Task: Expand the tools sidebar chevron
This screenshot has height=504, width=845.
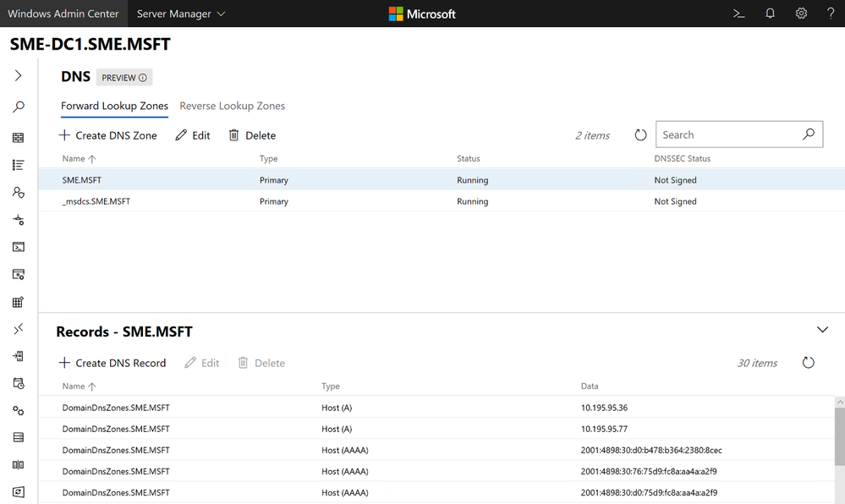Action: pos(19,75)
